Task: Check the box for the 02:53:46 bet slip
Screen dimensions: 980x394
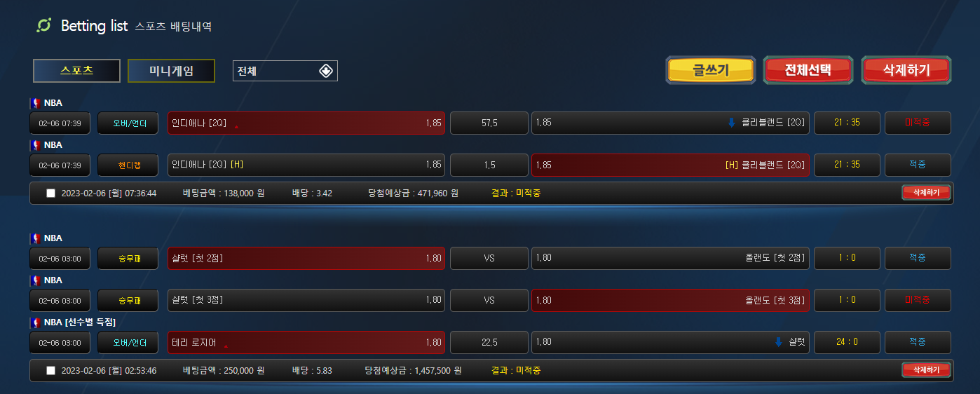Action: tap(50, 371)
